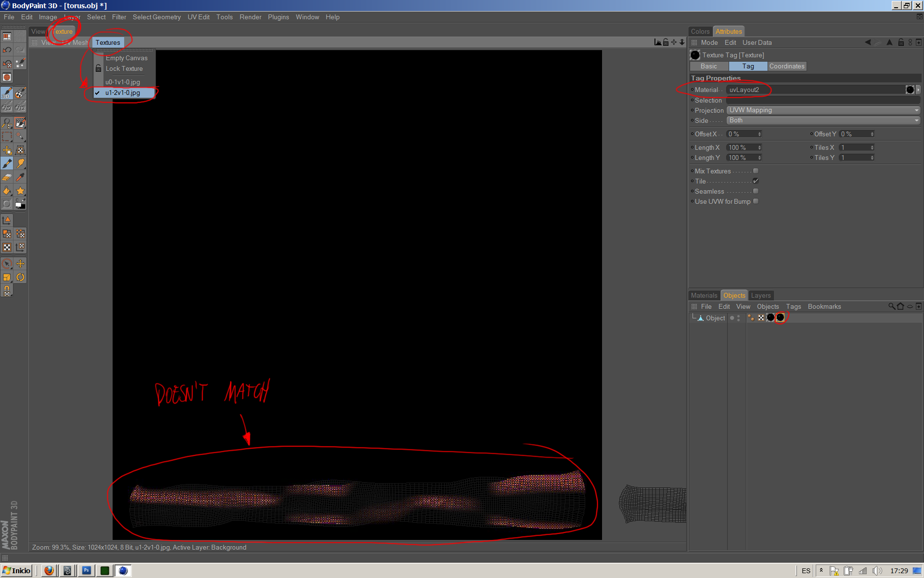
Task: Enable Use UVW for Bump checkbox
Action: [756, 201]
